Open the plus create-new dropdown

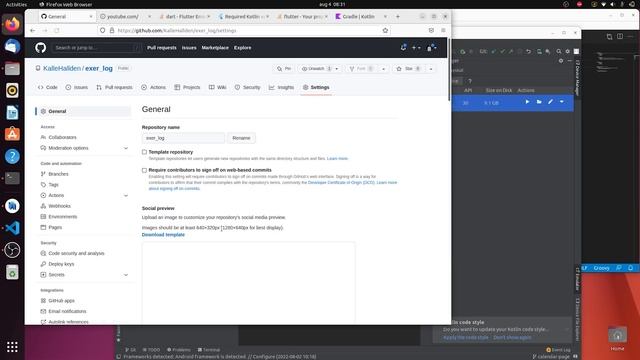click(416, 48)
